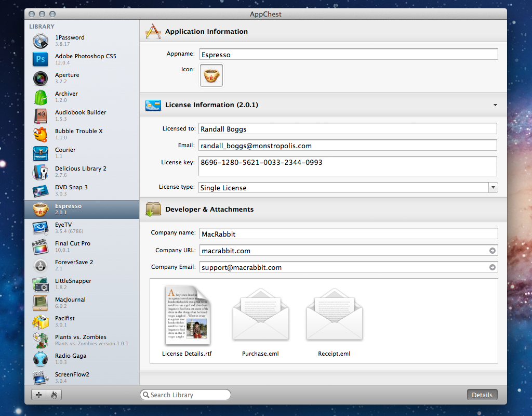532x416 pixels.
Task: Click the Application Information header icon
Action: [x=153, y=31]
